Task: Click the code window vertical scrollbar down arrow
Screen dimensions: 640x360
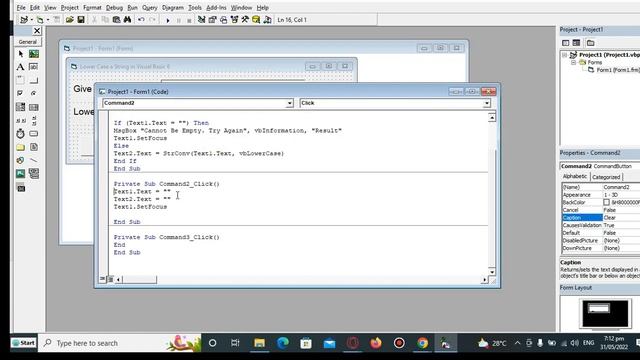Action: 492,272
